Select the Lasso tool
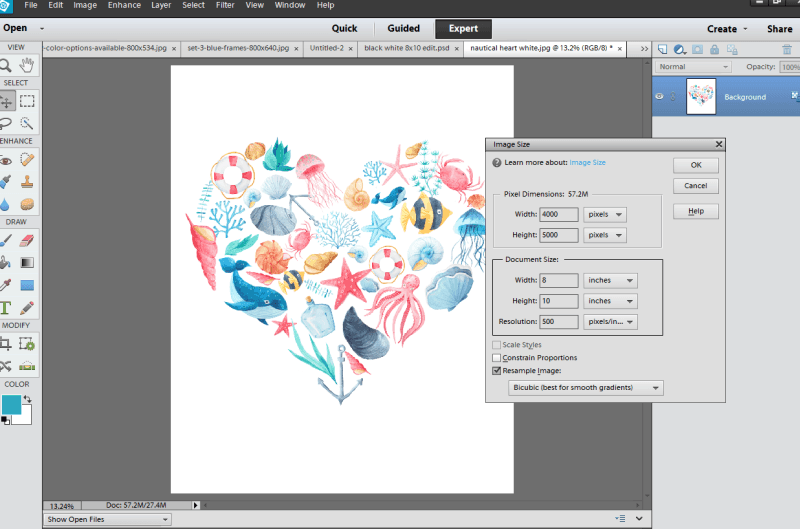This screenshot has width=800, height=529. click(x=6, y=123)
